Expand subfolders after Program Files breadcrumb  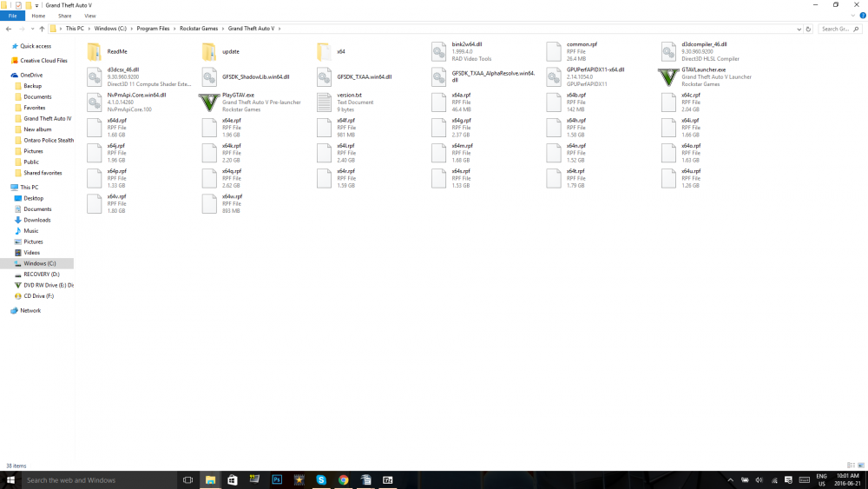174,29
